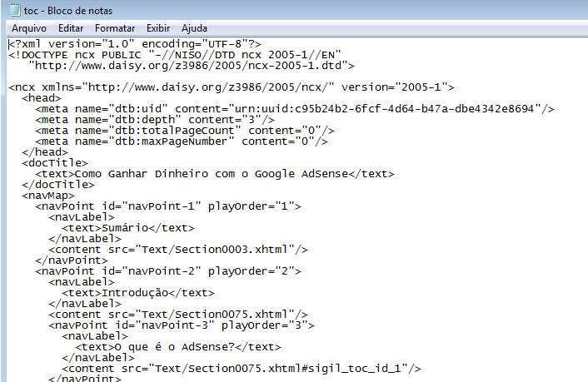
Task: Click the Sumário text line
Action: 128,228
